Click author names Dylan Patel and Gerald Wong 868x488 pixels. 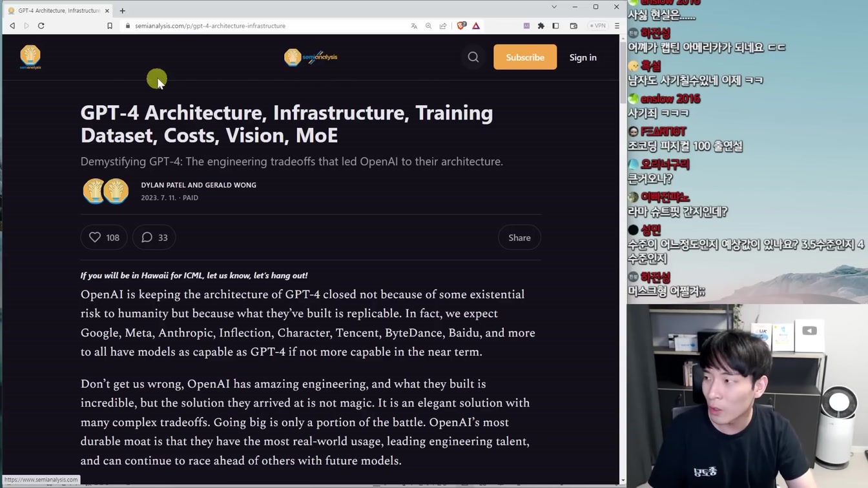click(199, 185)
